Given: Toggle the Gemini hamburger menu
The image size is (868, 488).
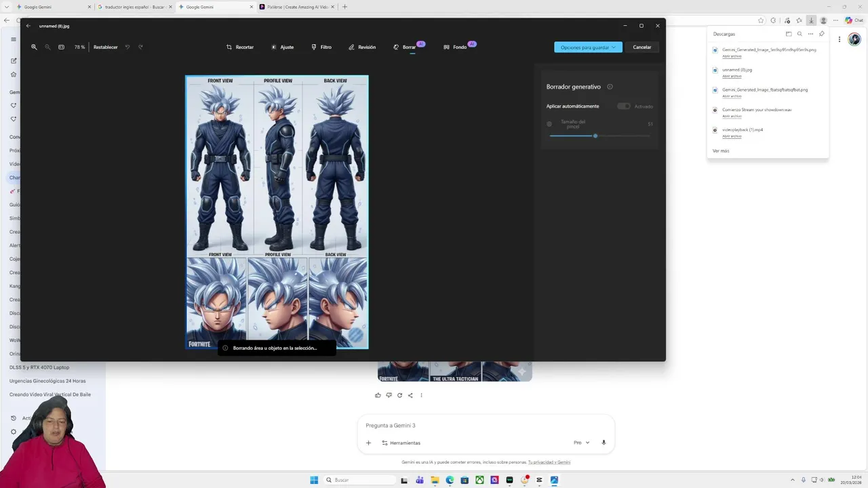Looking at the screenshot, I should [13, 39].
